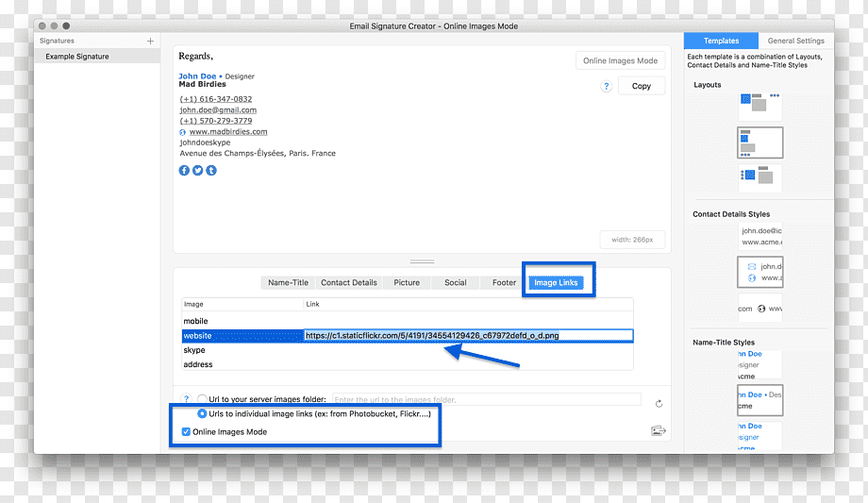
Task: Pick the plain-text contact details style thumbnail
Action: 759,237
